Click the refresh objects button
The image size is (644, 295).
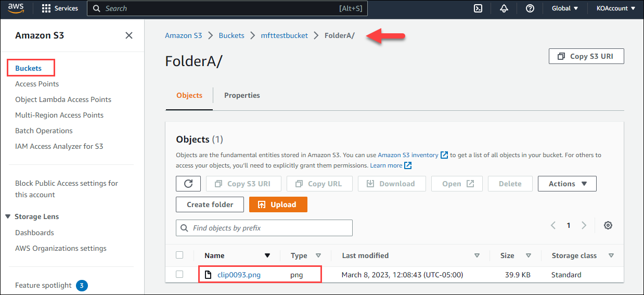click(x=188, y=184)
